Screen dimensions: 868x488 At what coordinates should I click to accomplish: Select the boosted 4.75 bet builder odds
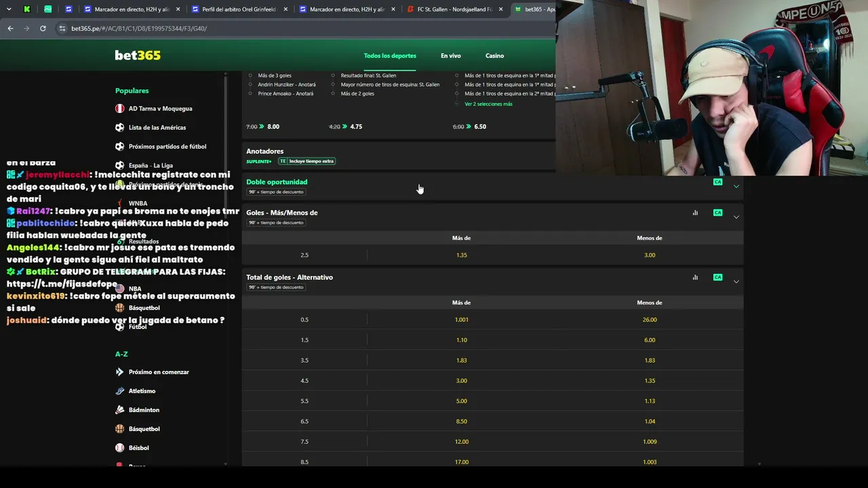(356, 127)
